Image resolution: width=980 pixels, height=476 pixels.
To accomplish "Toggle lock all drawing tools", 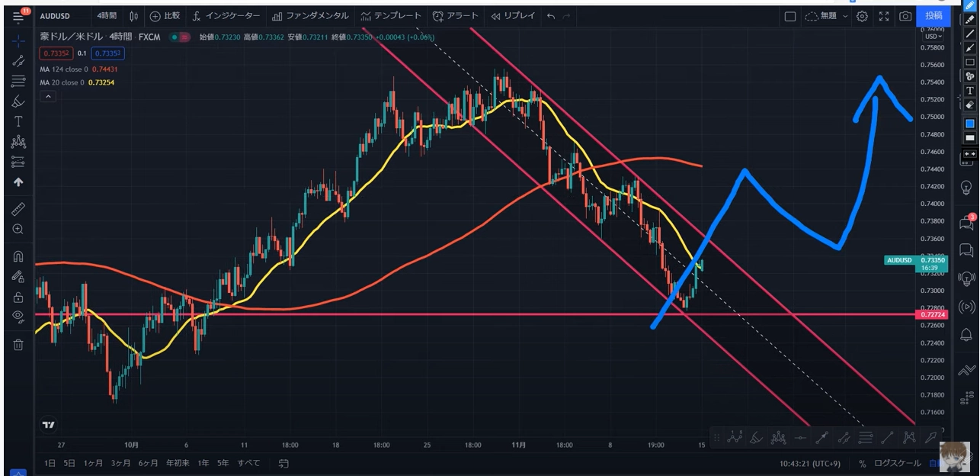I will tap(18, 297).
